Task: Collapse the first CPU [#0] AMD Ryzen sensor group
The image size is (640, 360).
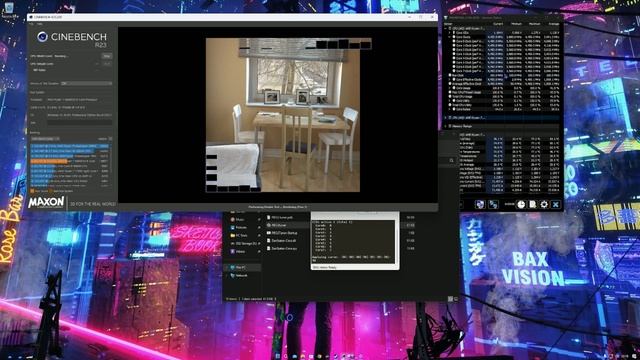Action: tap(446, 29)
